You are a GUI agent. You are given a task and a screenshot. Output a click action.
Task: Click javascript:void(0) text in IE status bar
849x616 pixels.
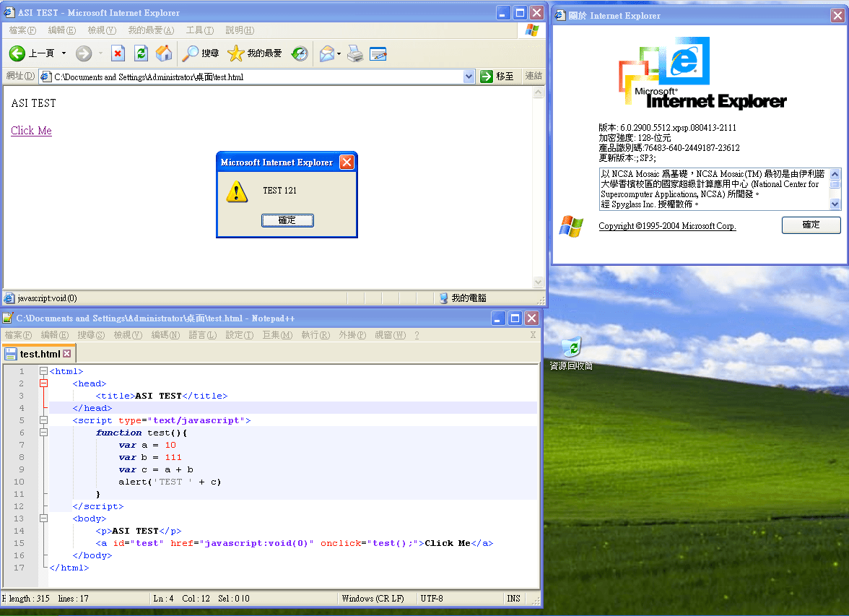(47, 298)
